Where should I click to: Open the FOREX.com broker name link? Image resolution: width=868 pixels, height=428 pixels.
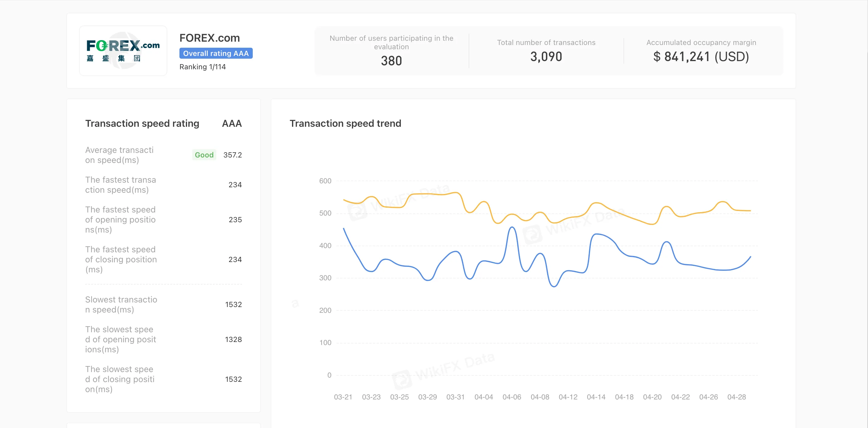tap(209, 38)
